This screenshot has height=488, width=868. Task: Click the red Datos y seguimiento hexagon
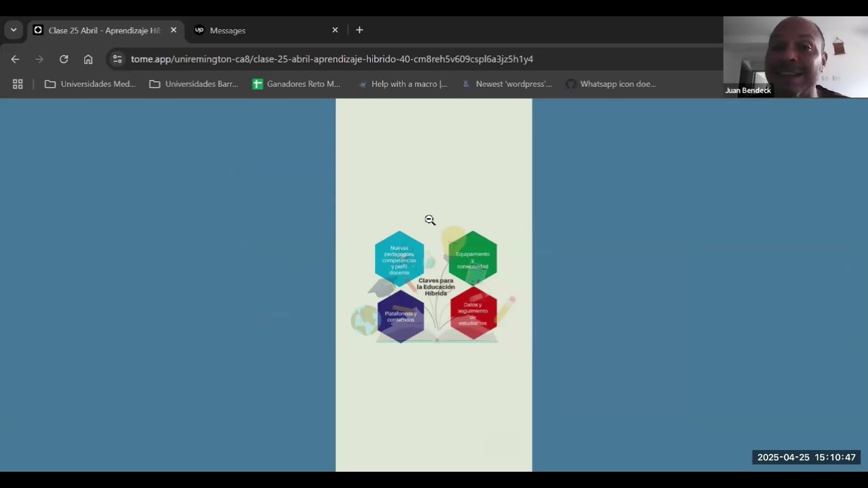coord(473,313)
